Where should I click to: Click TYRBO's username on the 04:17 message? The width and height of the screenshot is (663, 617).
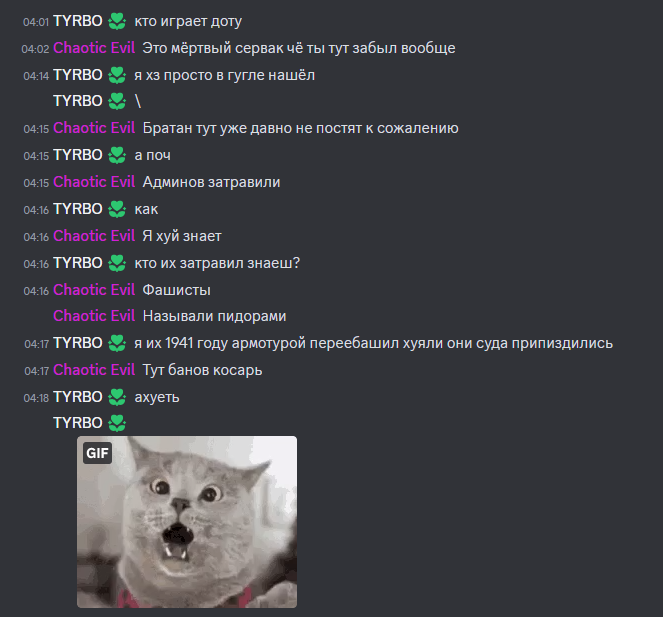[78, 343]
